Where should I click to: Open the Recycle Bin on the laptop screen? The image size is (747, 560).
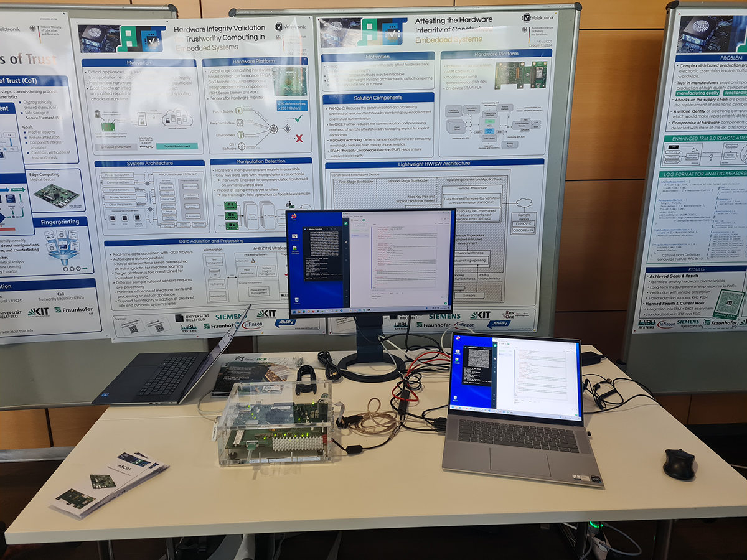point(455,398)
